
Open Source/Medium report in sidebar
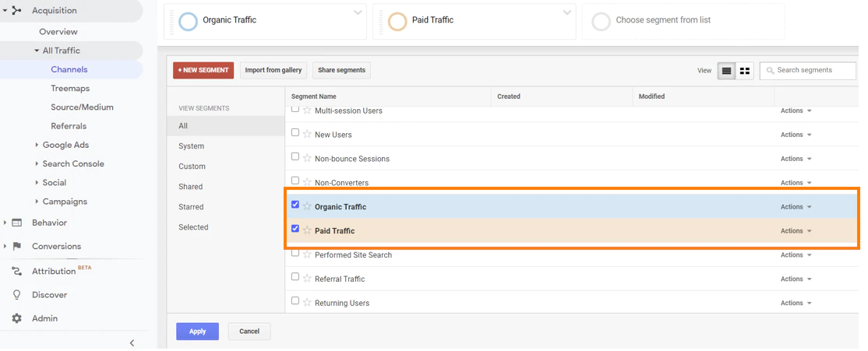coord(82,107)
